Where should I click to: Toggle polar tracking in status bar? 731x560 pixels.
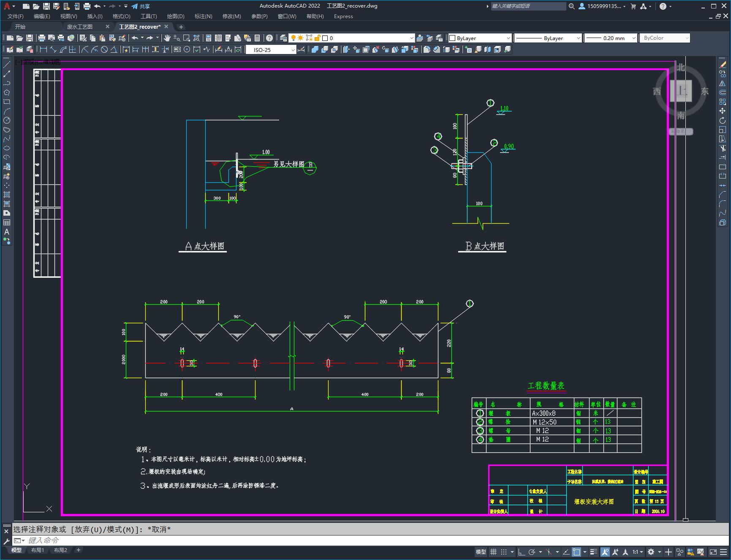pos(532,552)
